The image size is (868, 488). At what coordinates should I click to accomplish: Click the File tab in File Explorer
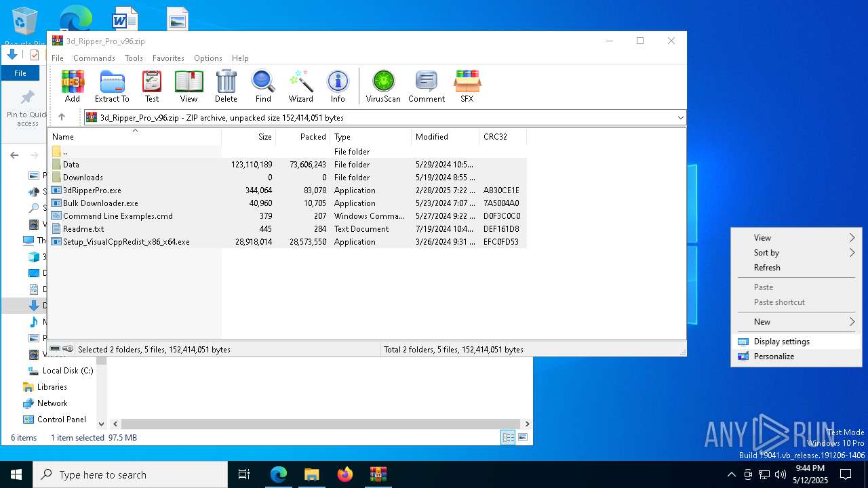click(20, 73)
